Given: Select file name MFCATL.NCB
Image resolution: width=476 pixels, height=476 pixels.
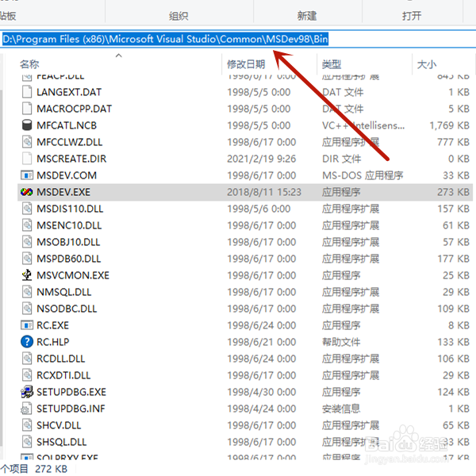Looking at the screenshot, I should click(67, 125).
